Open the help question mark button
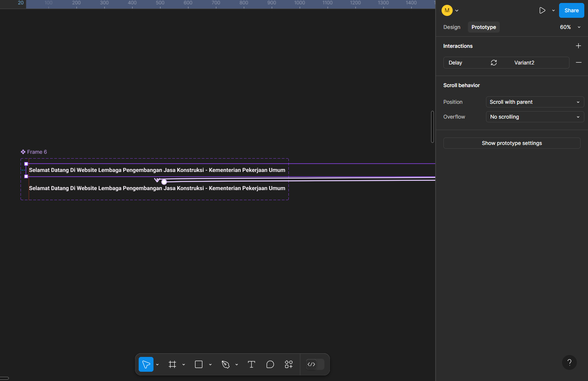 tap(569, 362)
